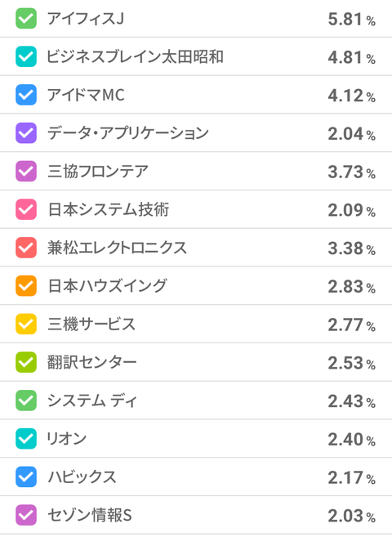Image resolution: width=392 pixels, height=537 pixels.
Task: Uncheck the 三機サービス yellow checkbox
Action: [26, 324]
